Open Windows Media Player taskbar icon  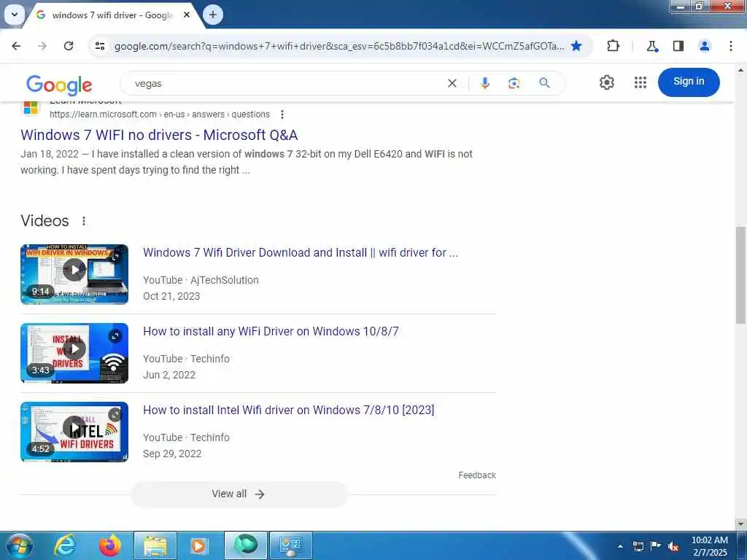coord(198,545)
